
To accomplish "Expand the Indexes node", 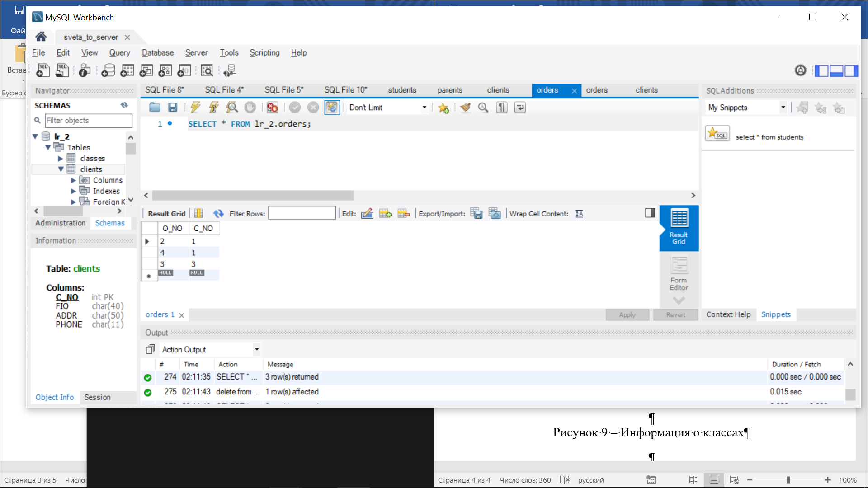I will (x=73, y=191).
